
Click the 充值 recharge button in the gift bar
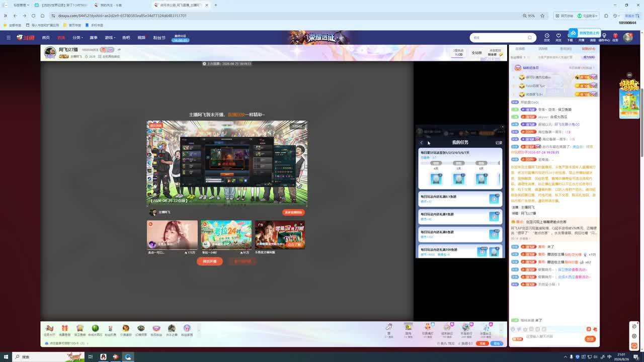482,343
